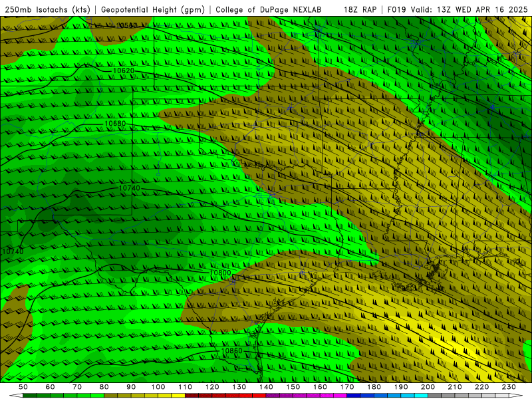Click the colorbar value 90
The height and width of the screenshot is (399, 532).
point(131,387)
